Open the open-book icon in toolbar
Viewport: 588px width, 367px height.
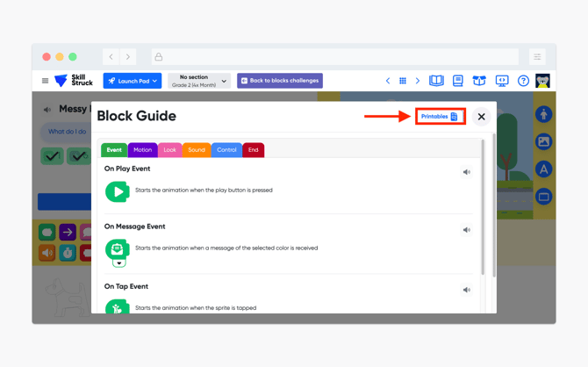436,81
